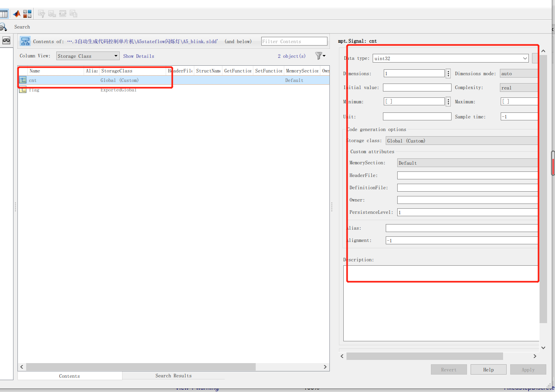Screen dimensions: 555x392
Task: Open the A5_blink.sldd path link
Action: click(142, 41)
